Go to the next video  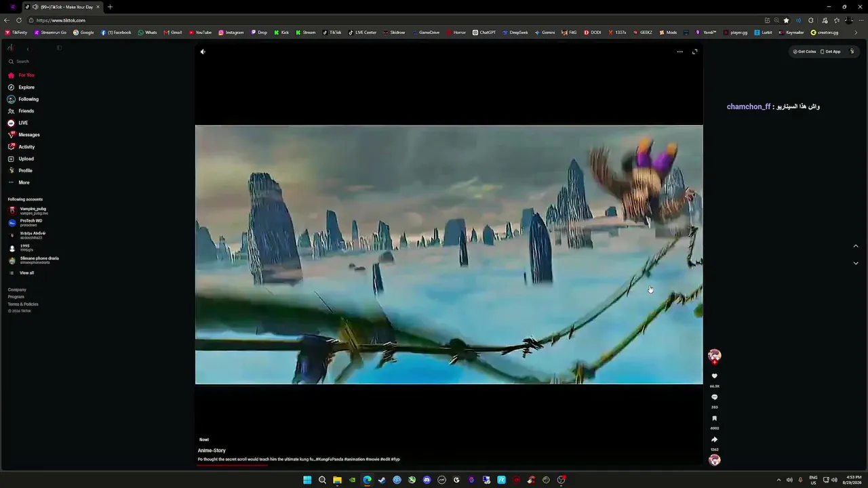tap(855, 263)
